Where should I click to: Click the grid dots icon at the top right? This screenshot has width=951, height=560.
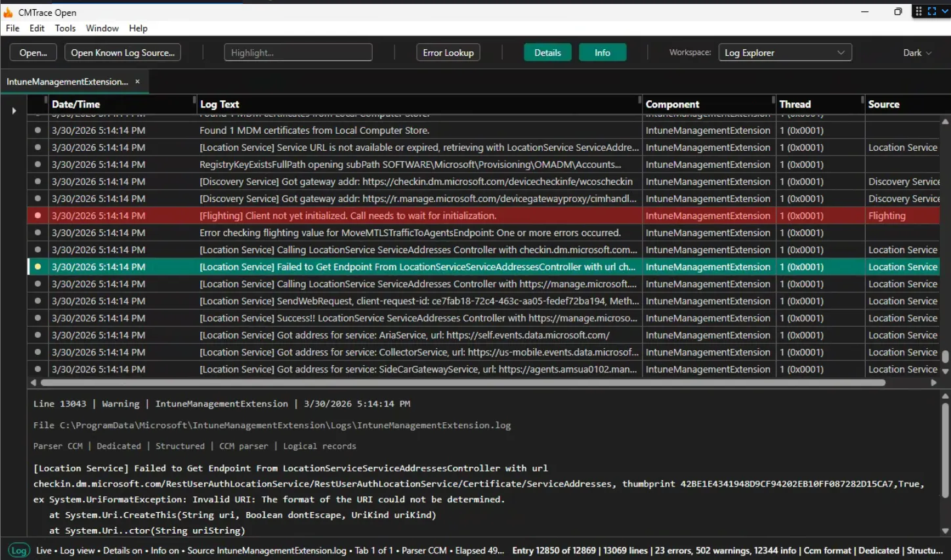(918, 10)
